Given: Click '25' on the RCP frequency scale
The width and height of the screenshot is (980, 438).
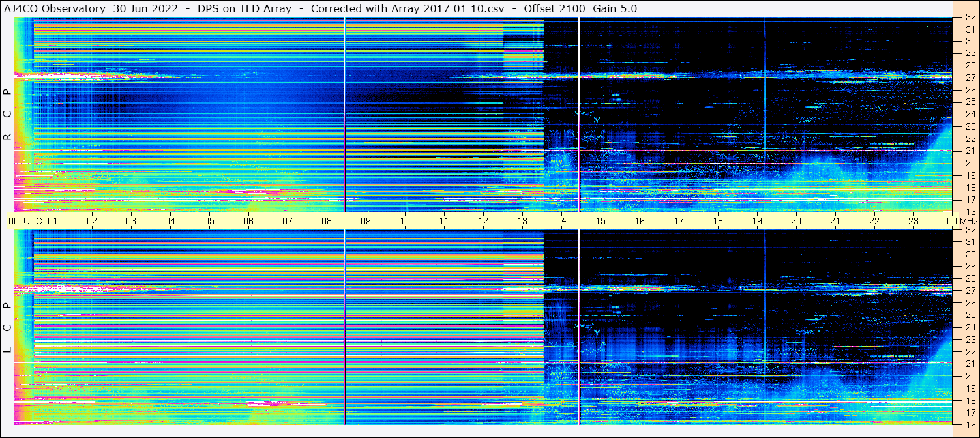Looking at the screenshot, I should coord(970,102).
